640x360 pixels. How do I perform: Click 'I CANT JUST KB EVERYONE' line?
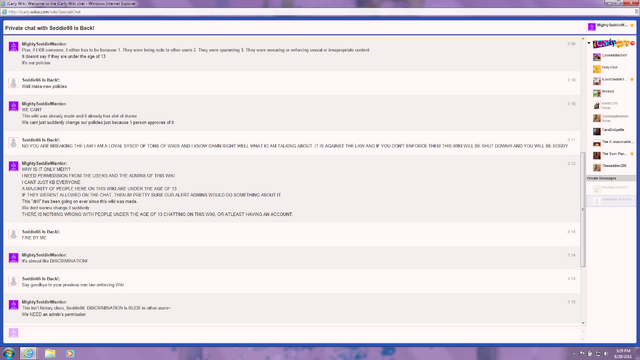(51, 182)
